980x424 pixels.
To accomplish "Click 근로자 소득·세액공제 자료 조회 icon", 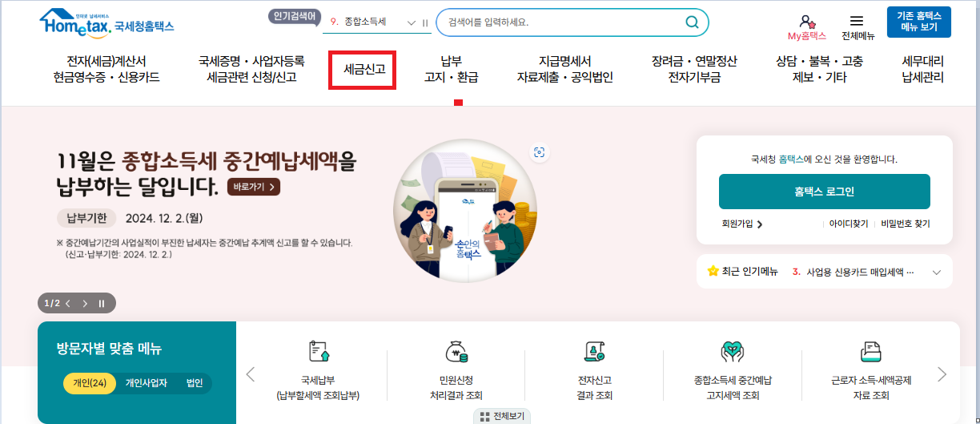I will 870,352.
